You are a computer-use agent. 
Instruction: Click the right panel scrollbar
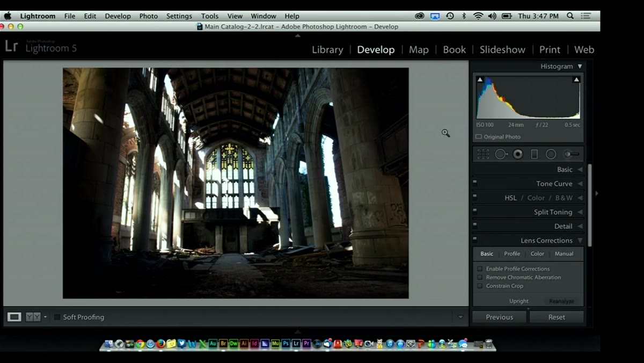point(589,205)
